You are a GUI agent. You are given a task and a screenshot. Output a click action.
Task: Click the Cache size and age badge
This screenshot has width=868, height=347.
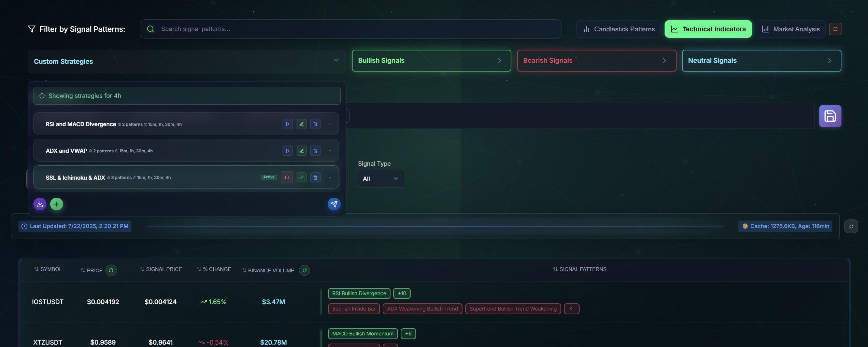coord(785,226)
